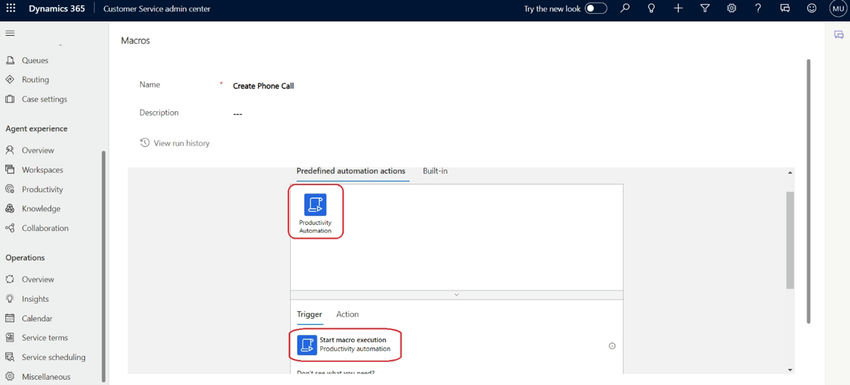The image size is (850, 385).
Task: Click the page vertical scrollbar
Action: 809,191
